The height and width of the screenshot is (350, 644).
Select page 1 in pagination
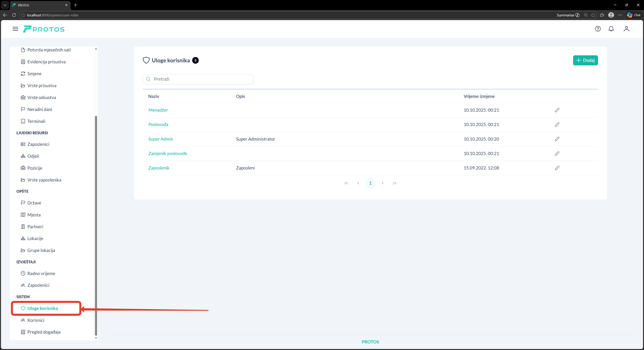click(370, 183)
